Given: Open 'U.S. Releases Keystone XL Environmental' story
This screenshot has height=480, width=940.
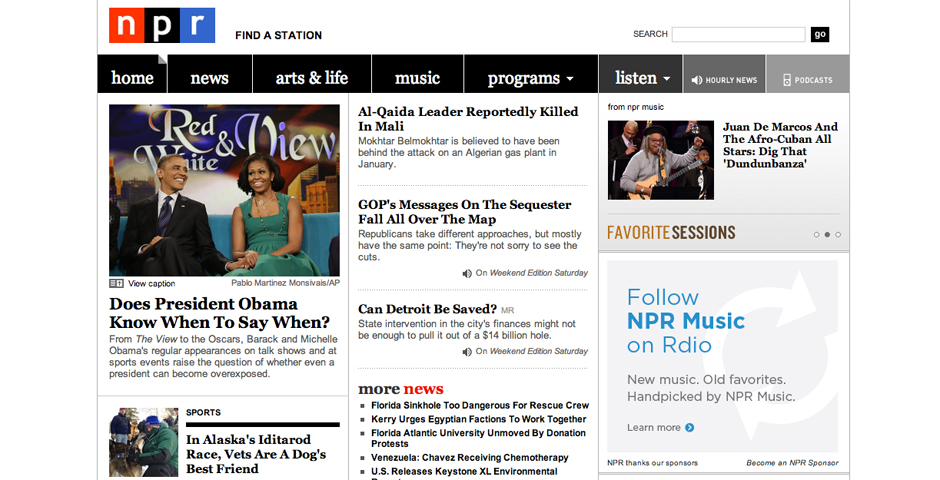Looking at the screenshot, I should (x=464, y=472).
